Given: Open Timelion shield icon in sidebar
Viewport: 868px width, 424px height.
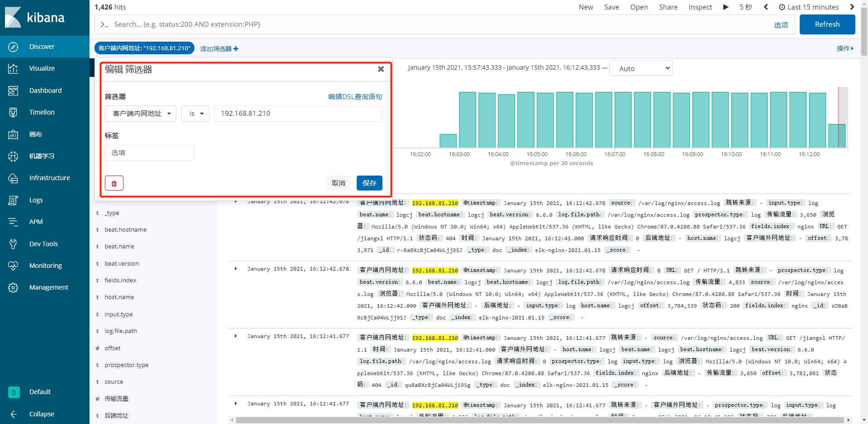Looking at the screenshot, I should point(13,112).
